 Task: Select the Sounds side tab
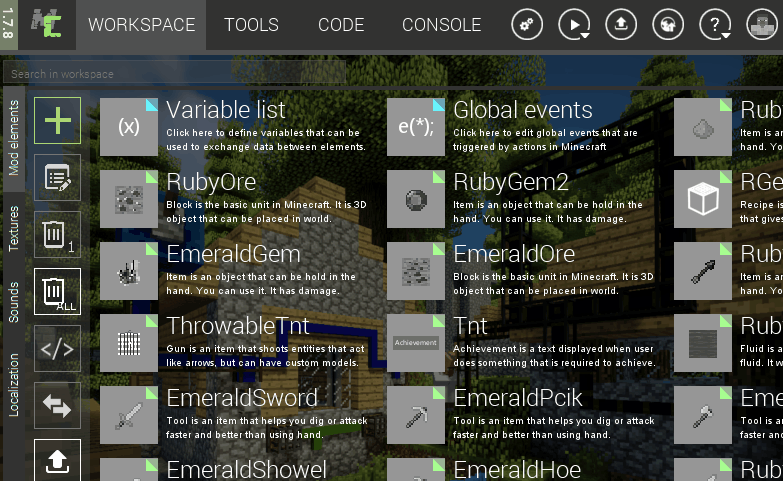tap(13, 303)
